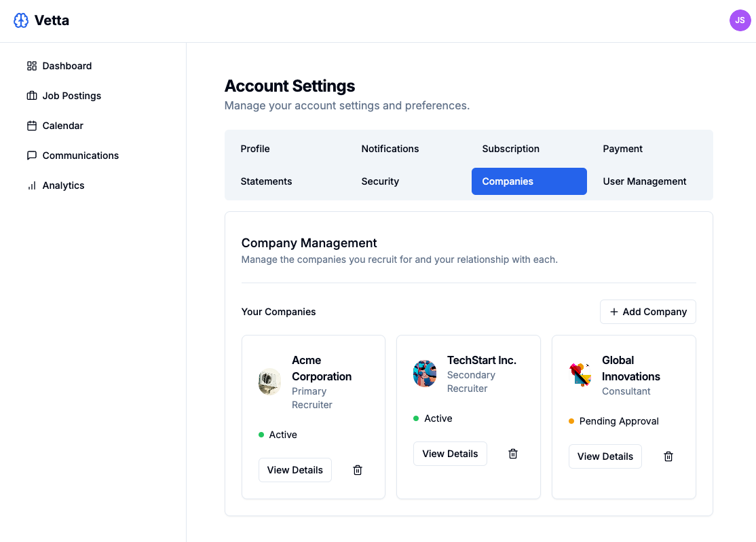Remove Global Innovations via the trash icon
The height and width of the screenshot is (542, 756).
pos(668,456)
